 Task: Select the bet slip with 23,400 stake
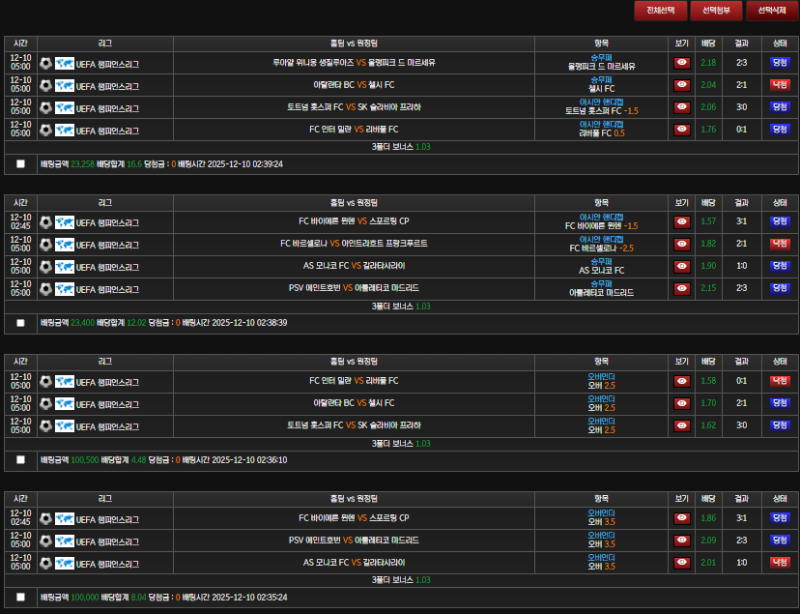pos(21,323)
